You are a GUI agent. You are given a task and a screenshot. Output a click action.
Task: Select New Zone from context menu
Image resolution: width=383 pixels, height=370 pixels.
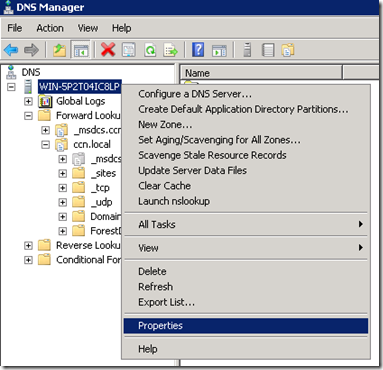pyautogui.click(x=246, y=124)
